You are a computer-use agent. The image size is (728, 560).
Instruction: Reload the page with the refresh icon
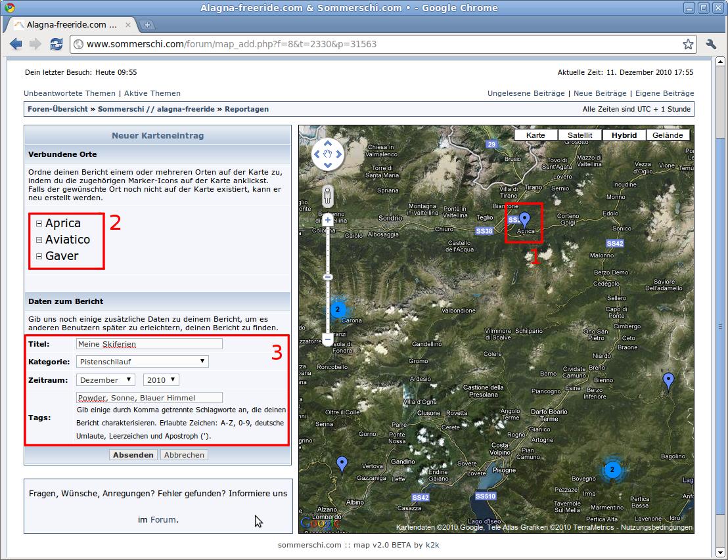click(56, 44)
